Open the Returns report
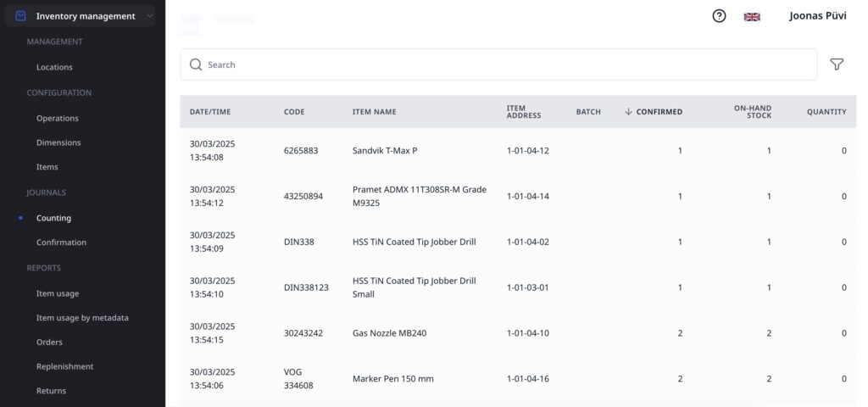Viewport: 868px width, 407px height. coord(51,391)
